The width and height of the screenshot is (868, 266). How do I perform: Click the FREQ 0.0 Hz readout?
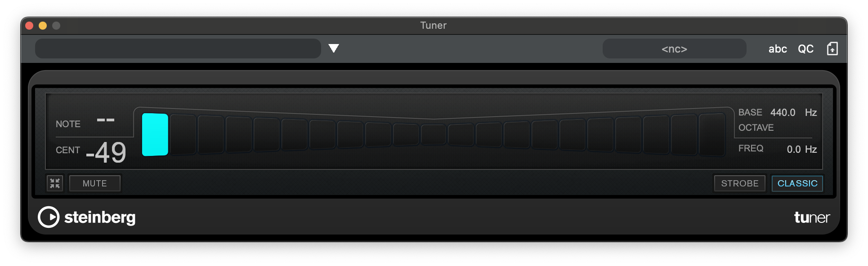click(801, 149)
